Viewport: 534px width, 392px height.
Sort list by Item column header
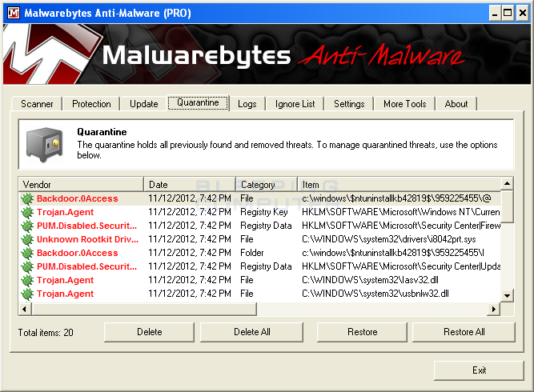pyautogui.click(x=399, y=185)
